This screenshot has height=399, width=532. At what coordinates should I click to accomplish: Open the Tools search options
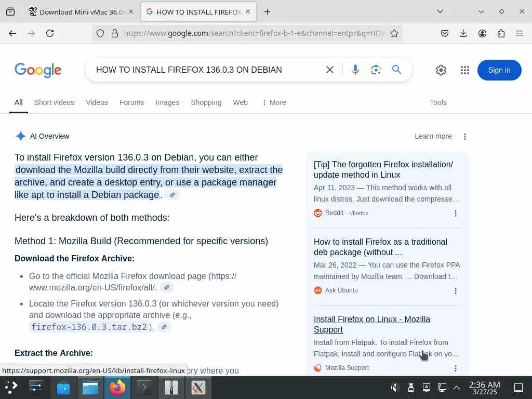[438, 102]
